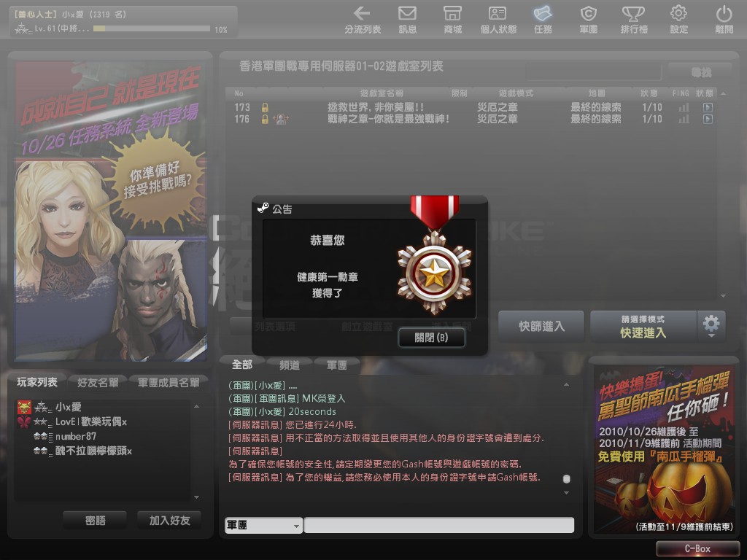Select the 軍團成員名單 clan members tab
Image resolution: width=747 pixels, height=560 pixels.
[169, 382]
